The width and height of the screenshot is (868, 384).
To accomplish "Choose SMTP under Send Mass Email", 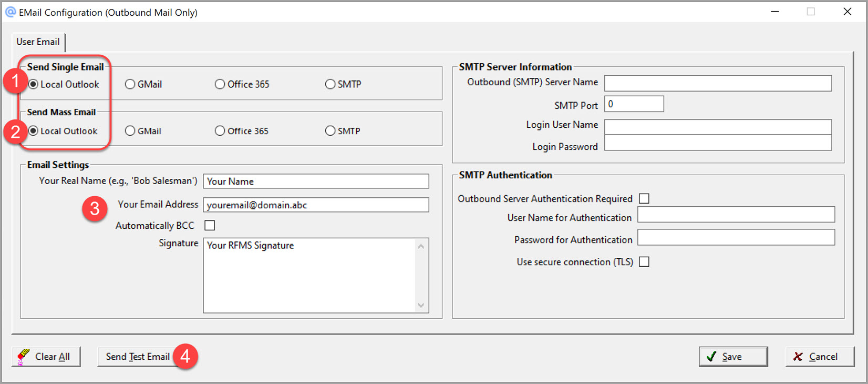I will click(x=330, y=131).
